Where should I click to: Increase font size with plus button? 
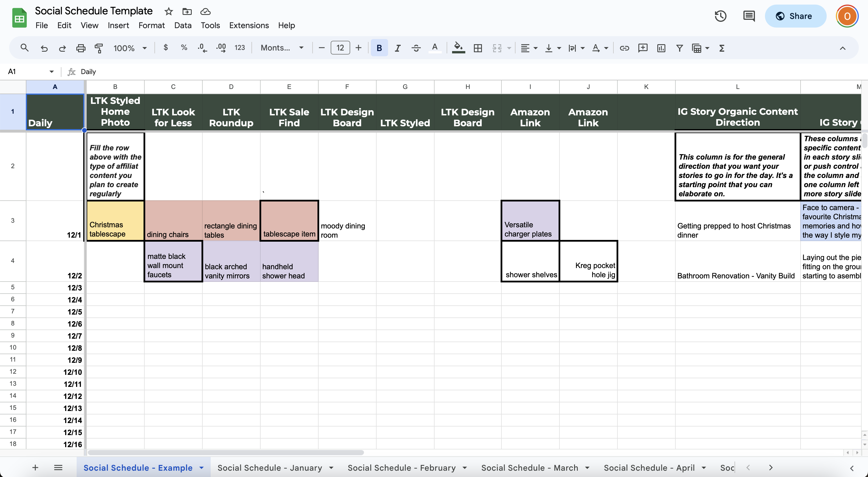click(x=359, y=48)
